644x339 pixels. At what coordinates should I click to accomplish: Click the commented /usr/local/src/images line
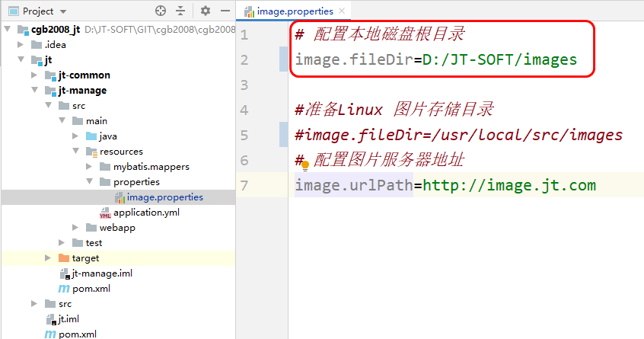coord(459,135)
